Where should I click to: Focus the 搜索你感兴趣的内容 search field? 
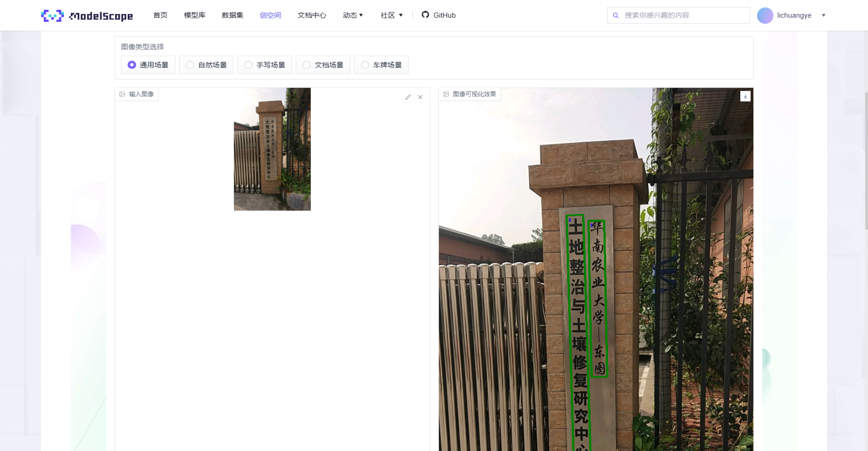[678, 15]
